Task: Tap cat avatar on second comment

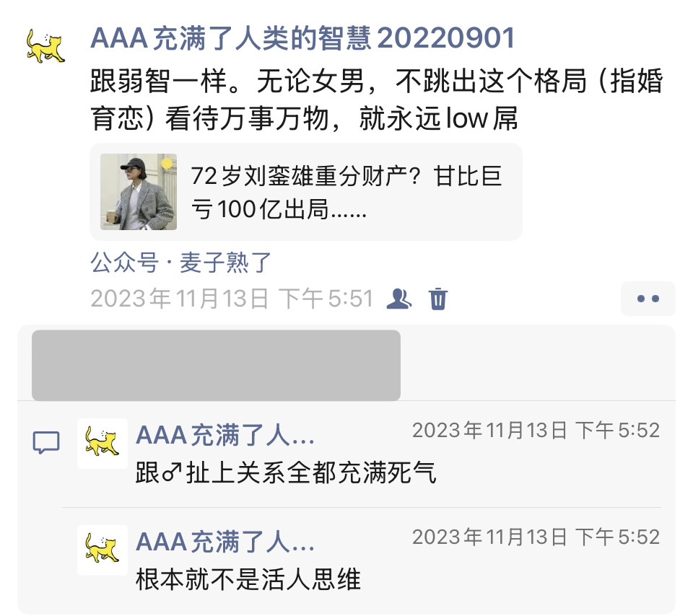Action: 103,550
